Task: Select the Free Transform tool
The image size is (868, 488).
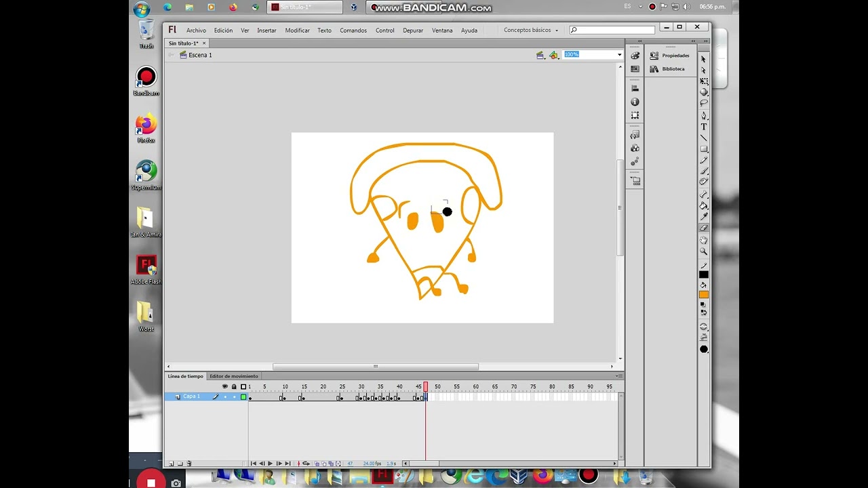Action: (x=704, y=81)
